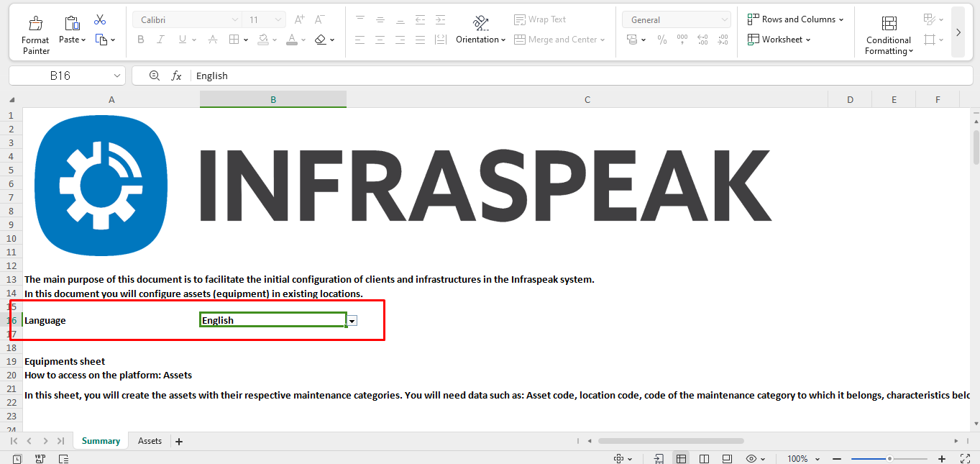The height and width of the screenshot is (464, 980).
Task: Expand the Name Box B16 dropdown
Action: click(x=117, y=76)
